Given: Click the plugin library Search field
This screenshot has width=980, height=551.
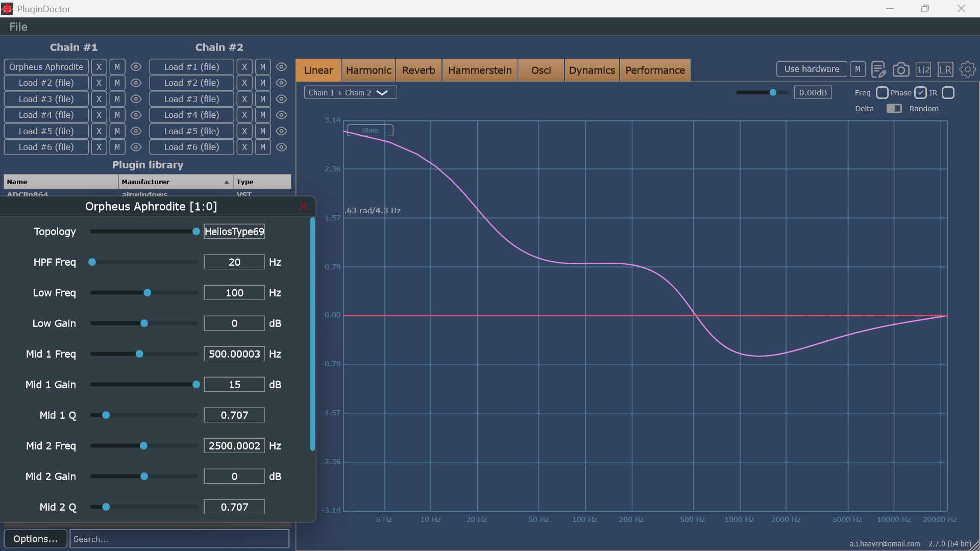Looking at the screenshot, I should coord(179,539).
